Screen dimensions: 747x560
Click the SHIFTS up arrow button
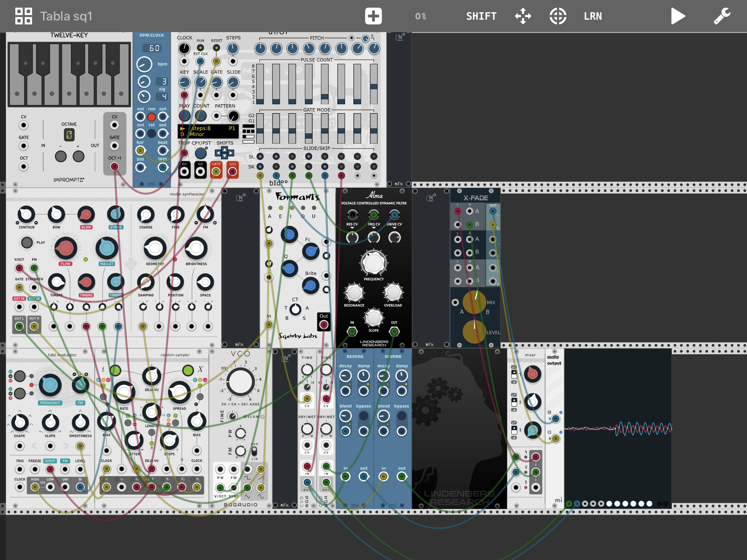tap(225, 149)
